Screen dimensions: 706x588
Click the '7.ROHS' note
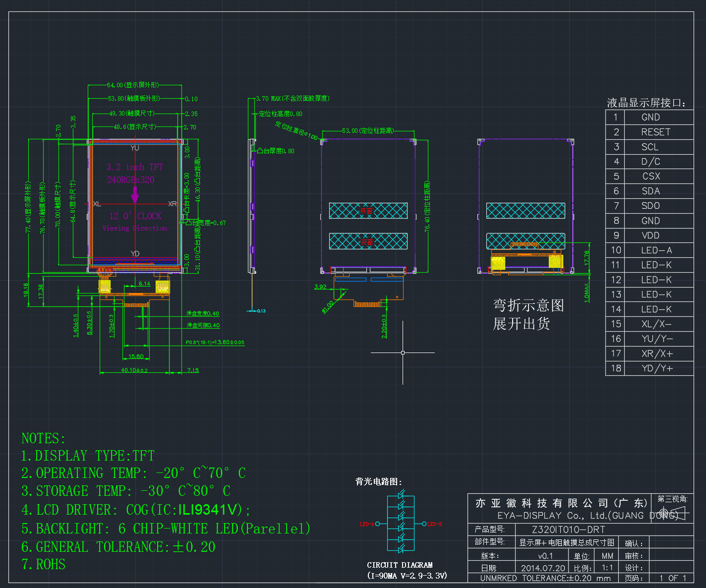[44, 564]
